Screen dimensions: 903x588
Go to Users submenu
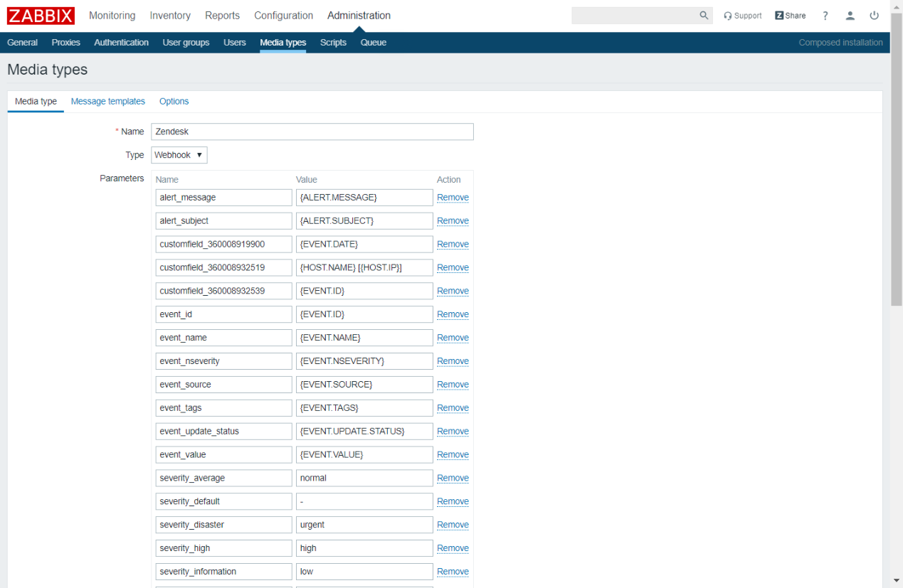coord(234,43)
